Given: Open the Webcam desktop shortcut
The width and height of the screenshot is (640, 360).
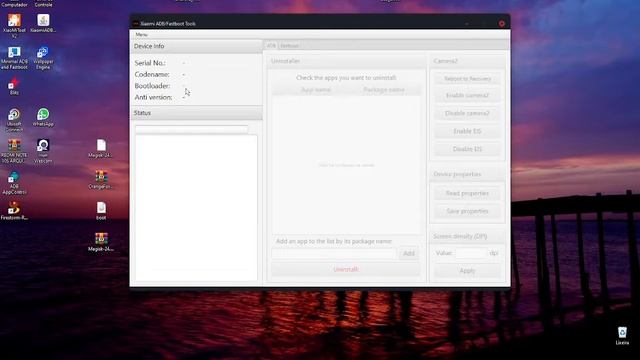Looking at the screenshot, I should tap(43, 151).
